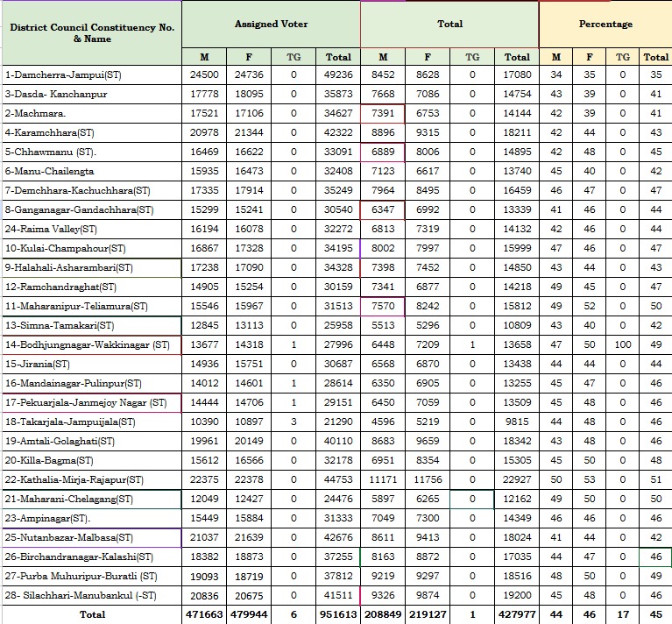Select the 10-Kulai-Champahour(ST) constituency cell
The image size is (672, 624).
point(65,249)
